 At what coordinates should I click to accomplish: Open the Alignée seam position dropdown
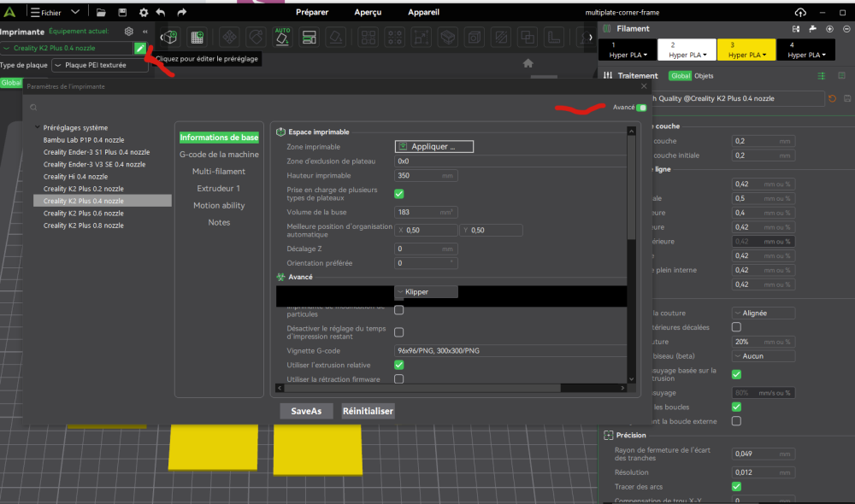coord(763,314)
